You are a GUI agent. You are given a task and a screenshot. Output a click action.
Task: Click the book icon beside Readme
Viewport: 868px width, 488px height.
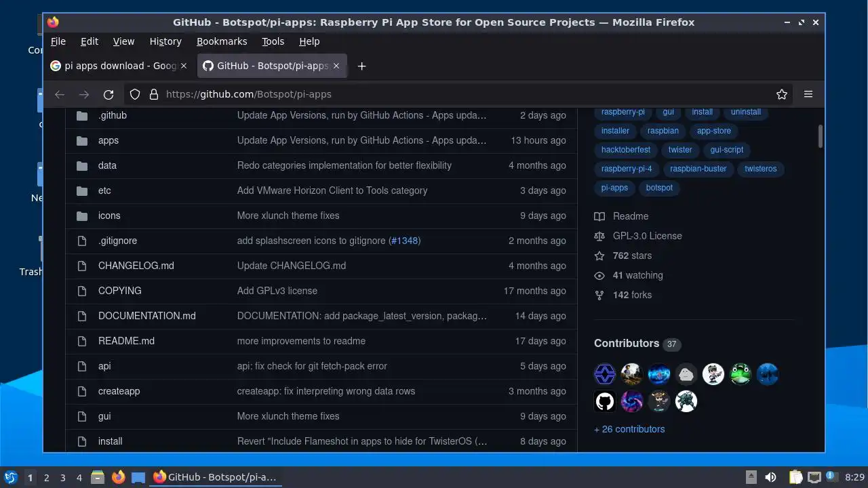point(599,216)
